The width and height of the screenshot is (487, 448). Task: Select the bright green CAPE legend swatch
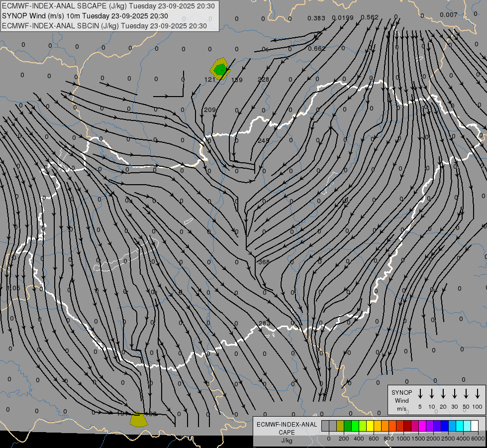[355, 426]
